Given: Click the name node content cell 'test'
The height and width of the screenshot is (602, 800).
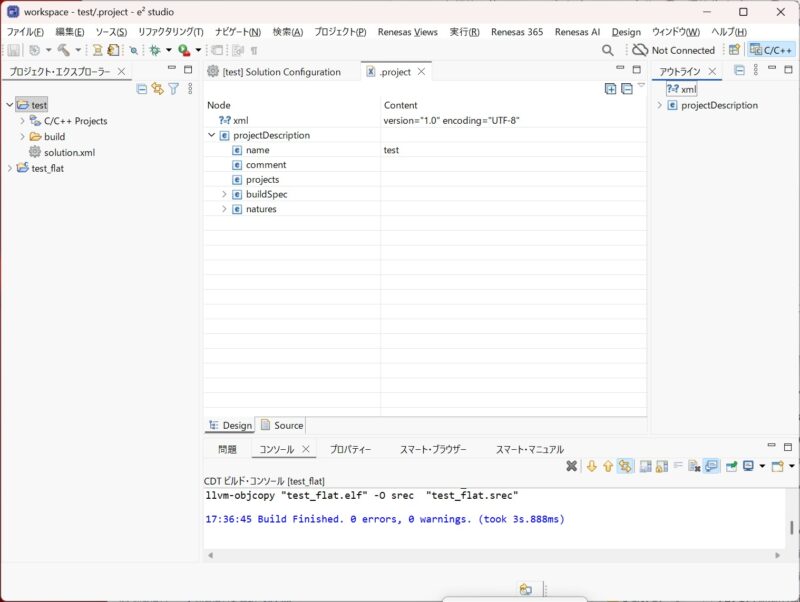Looking at the screenshot, I should coord(391,150).
